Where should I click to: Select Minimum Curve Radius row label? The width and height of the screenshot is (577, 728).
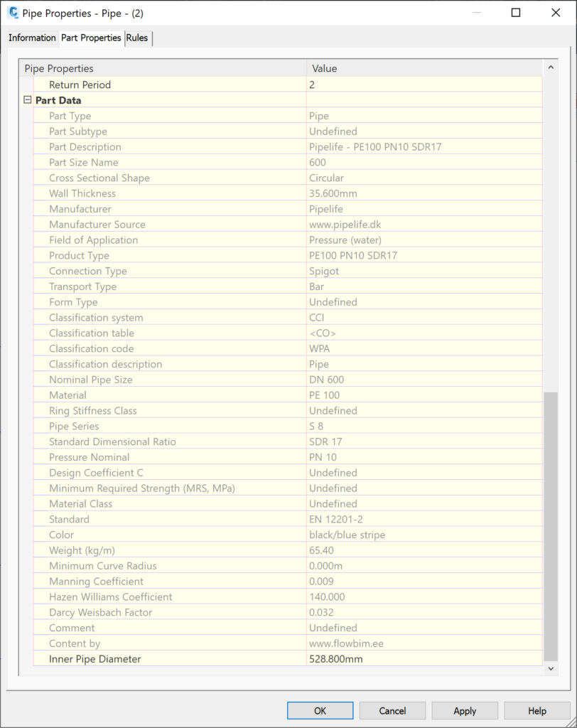point(102,565)
